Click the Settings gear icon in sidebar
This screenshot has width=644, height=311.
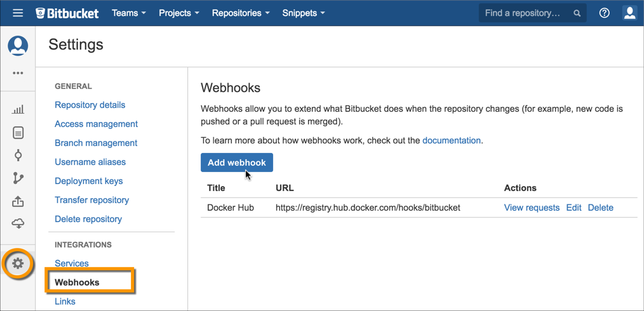coord(18,263)
